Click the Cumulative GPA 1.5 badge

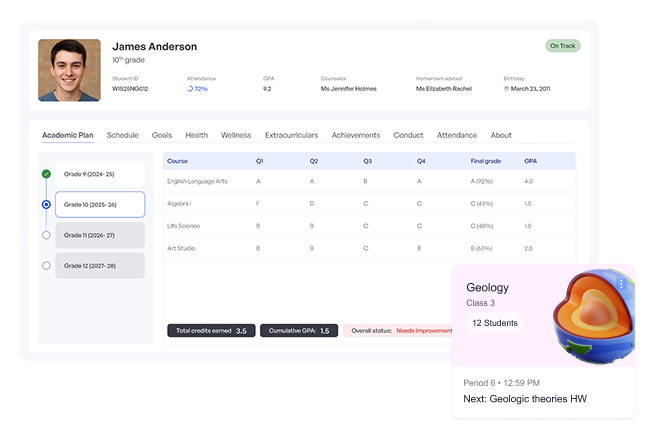299,331
